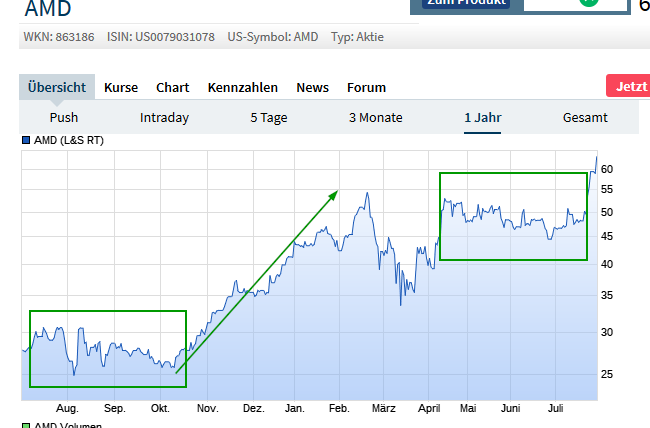Click the WKN: 863186 text

[x=59, y=37]
